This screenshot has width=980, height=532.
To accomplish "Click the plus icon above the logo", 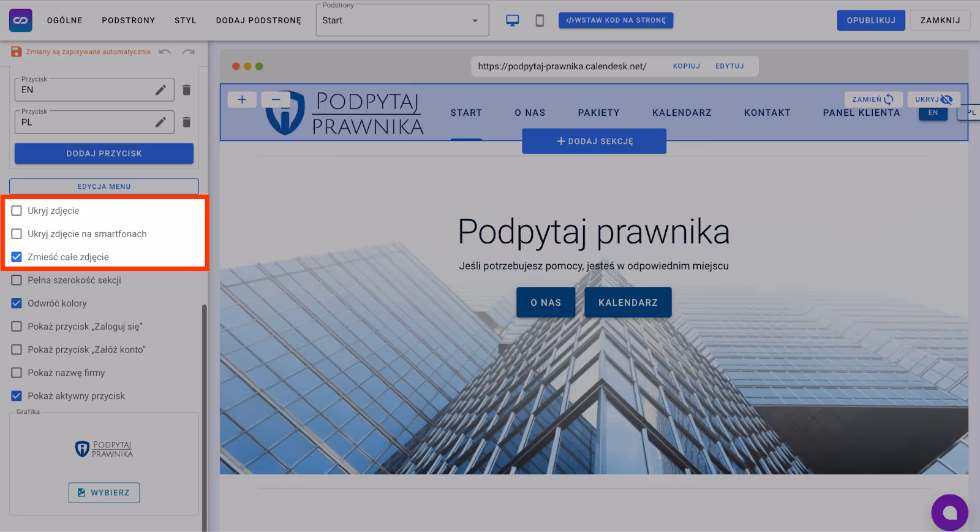I will [242, 99].
